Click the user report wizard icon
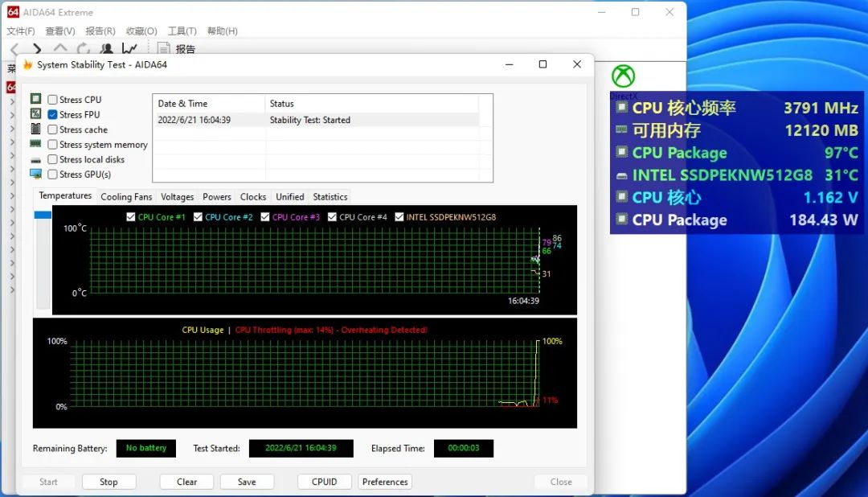868x497 pixels. point(107,48)
